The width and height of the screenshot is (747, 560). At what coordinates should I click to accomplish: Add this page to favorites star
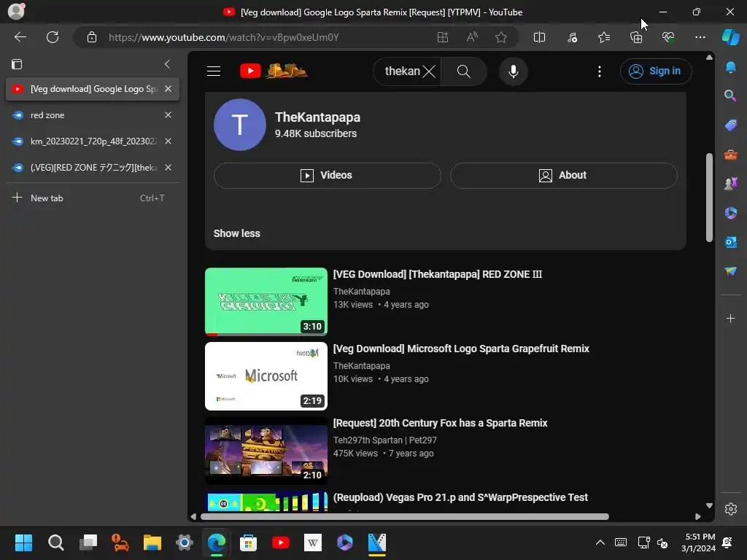[x=500, y=37]
